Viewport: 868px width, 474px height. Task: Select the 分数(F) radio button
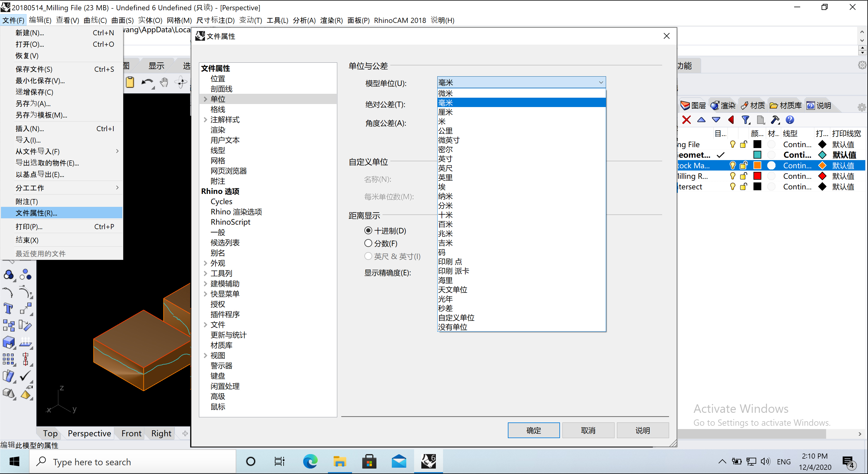pyautogui.click(x=368, y=243)
